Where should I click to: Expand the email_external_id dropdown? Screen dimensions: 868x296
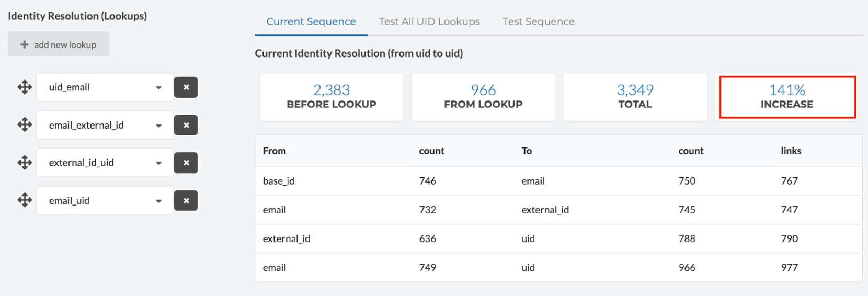(105, 125)
